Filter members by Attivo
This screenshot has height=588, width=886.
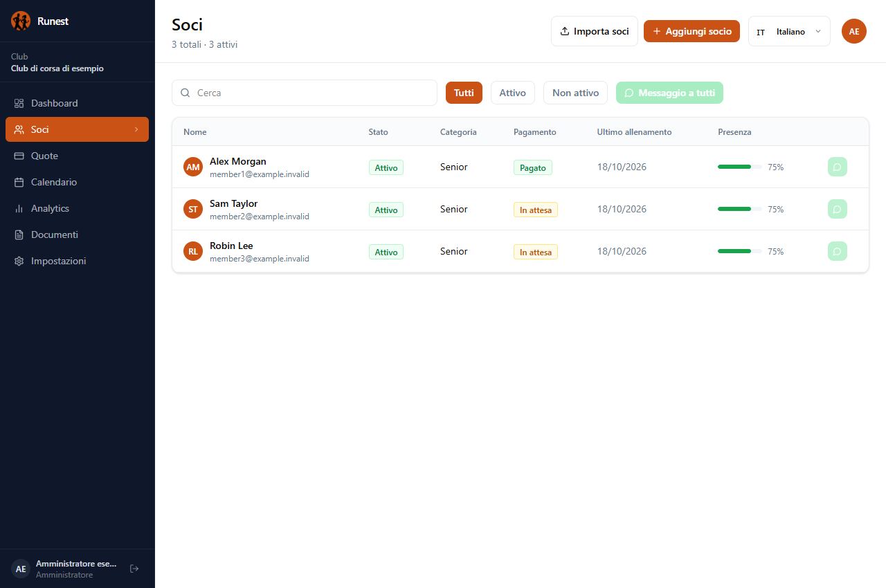(x=513, y=93)
